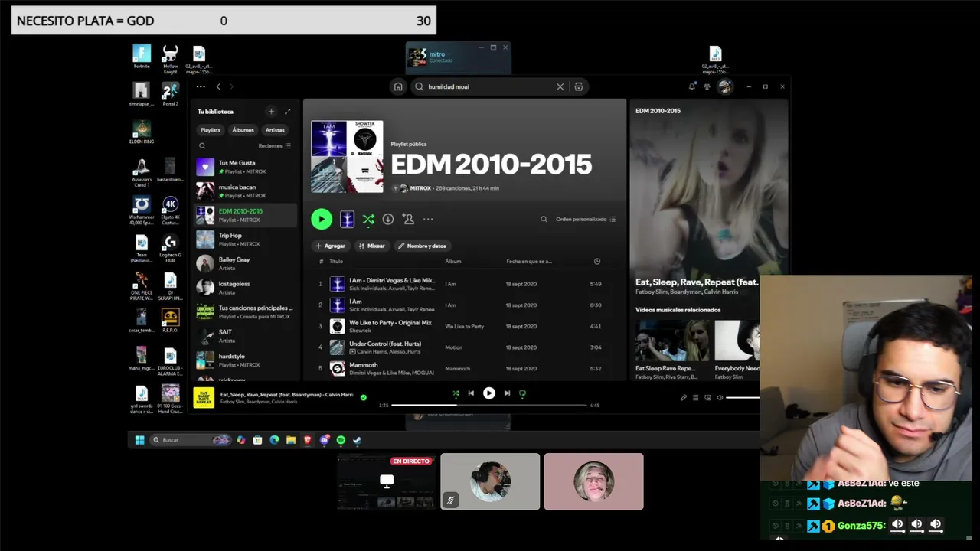Play the EDM 2010-2015 playlist
The height and width of the screenshot is (551, 980).
(322, 219)
